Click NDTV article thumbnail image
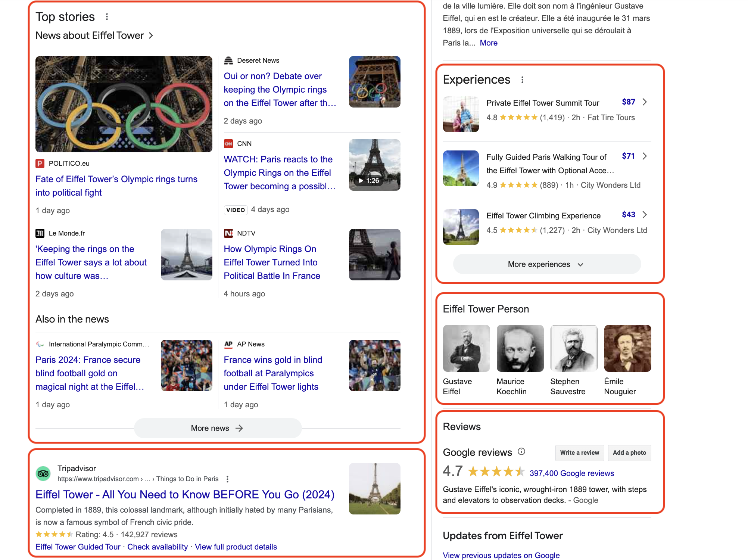This screenshot has height=560, width=748. pos(374,255)
